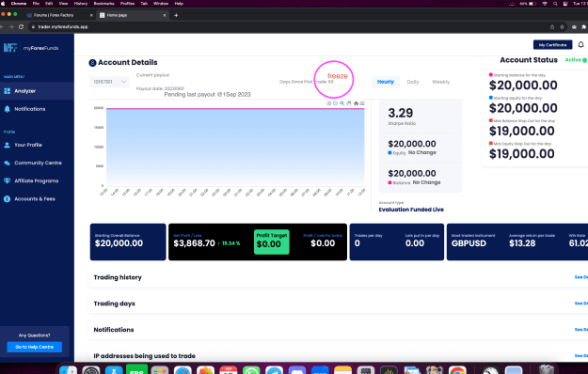Click the share icon in the address bar
Screen dimensions: 588x374
tap(552, 27)
